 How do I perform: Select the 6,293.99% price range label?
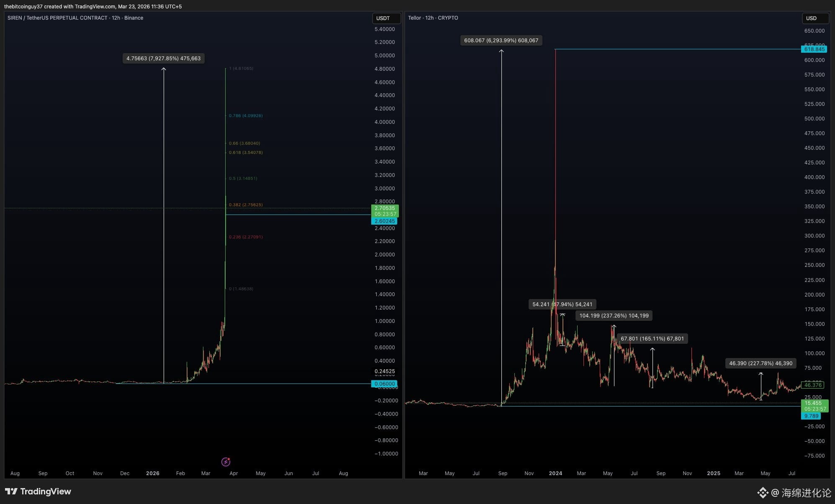click(x=501, y=41)
